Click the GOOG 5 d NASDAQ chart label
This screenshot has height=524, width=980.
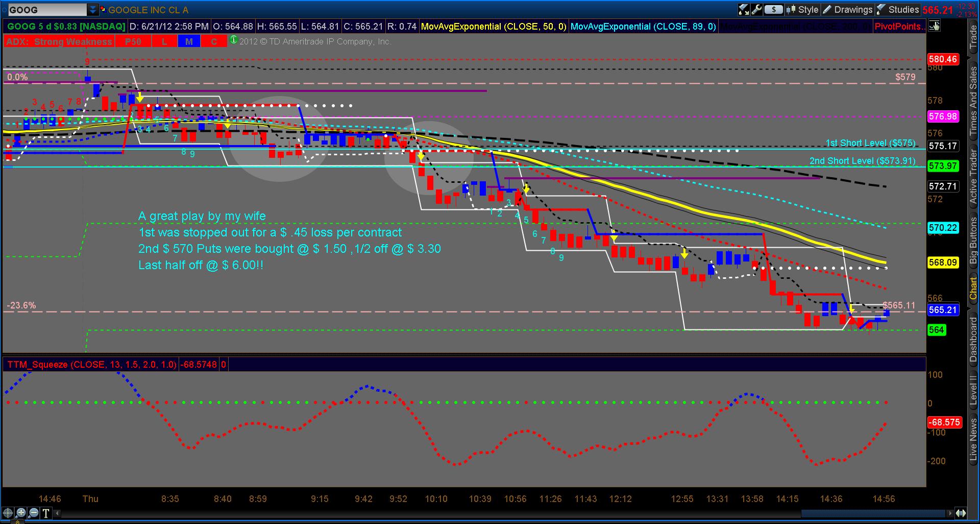point(65,27)
